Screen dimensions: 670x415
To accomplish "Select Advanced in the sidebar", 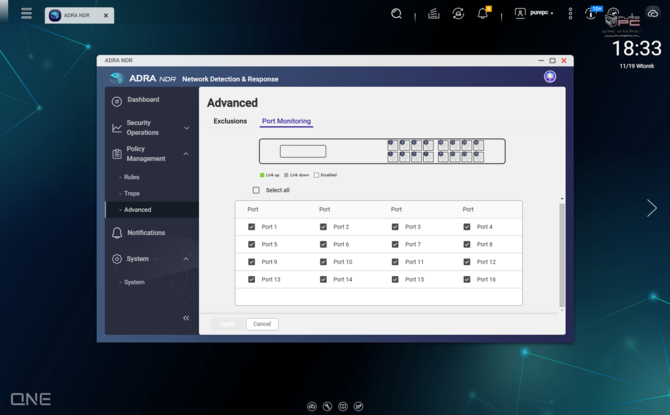I will (152, 210).
